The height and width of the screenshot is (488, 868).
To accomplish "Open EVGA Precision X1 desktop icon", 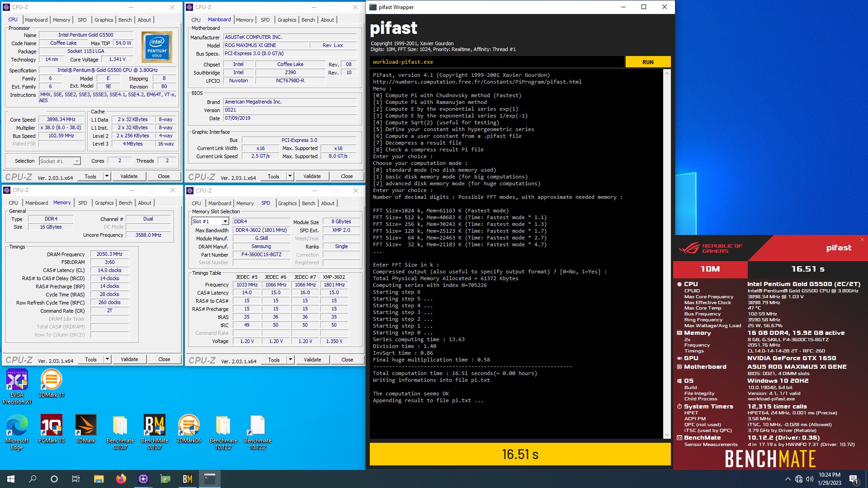I will tap(17, 386).
